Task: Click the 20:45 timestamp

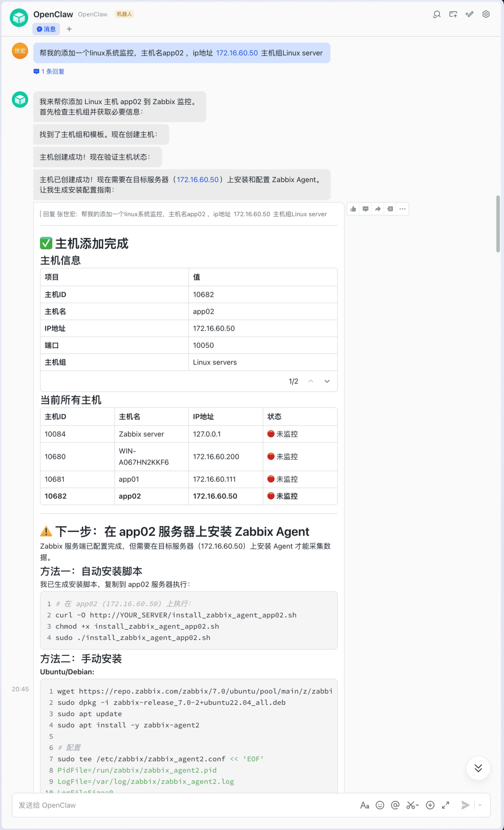Action: coord(21,689)
